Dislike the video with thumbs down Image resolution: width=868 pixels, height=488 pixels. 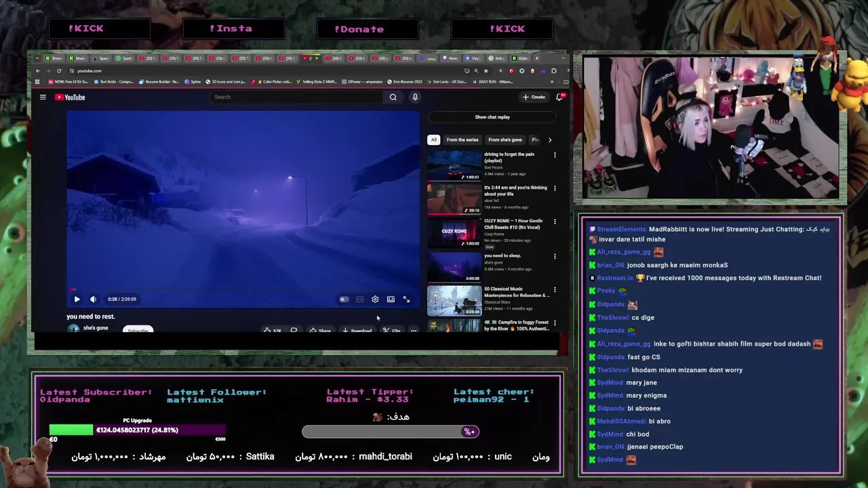point(294,330)
